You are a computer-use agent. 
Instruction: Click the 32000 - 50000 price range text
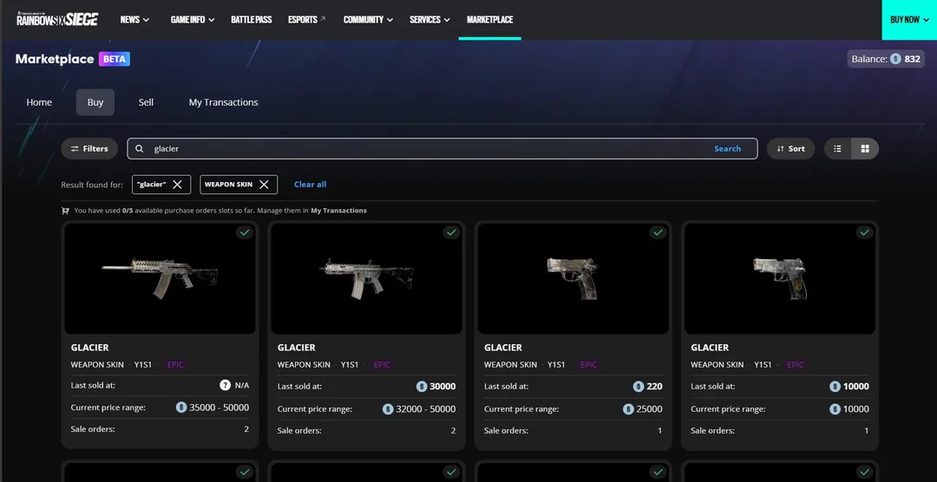(426, 409)
